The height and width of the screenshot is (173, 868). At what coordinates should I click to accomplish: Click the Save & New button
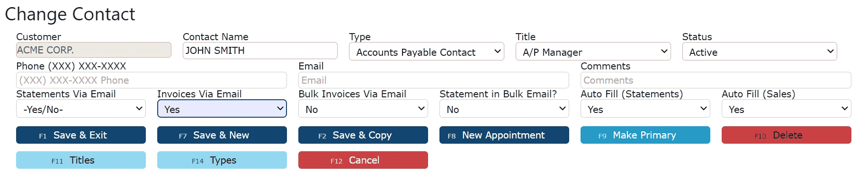pos(222,135)
